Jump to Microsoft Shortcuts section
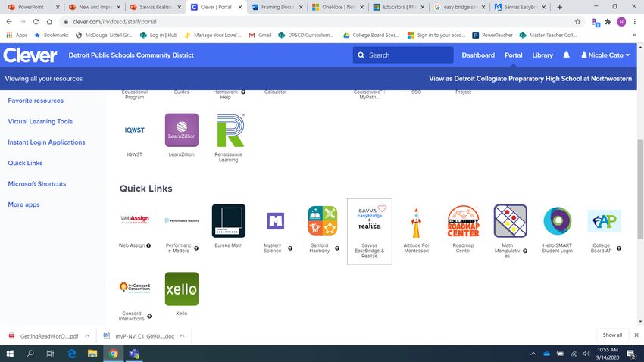The width and height of the screenshot is (644, 362). tap(37, 184)
